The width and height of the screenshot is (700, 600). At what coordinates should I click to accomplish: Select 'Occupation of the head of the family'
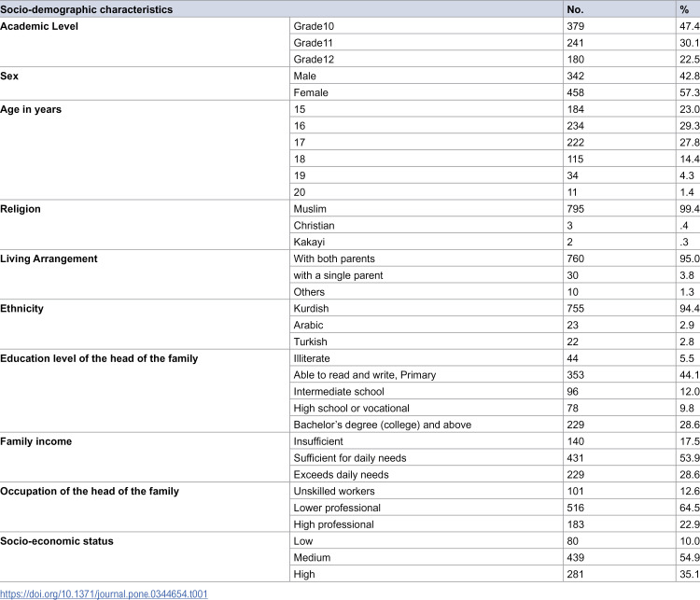click(90, 491)
